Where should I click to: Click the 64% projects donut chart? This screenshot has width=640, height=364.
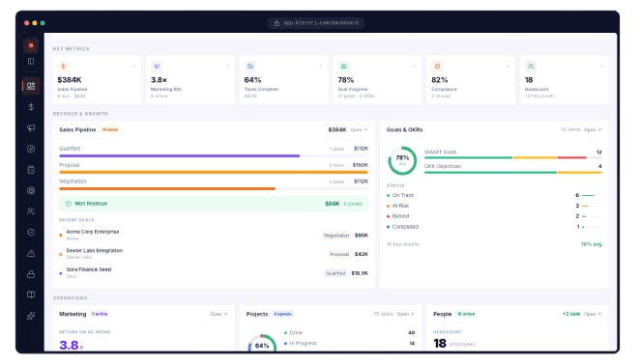point(262,343)
